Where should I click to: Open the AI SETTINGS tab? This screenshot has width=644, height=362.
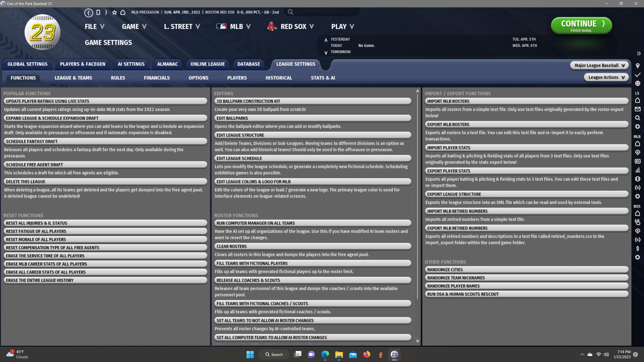[131, 64]
